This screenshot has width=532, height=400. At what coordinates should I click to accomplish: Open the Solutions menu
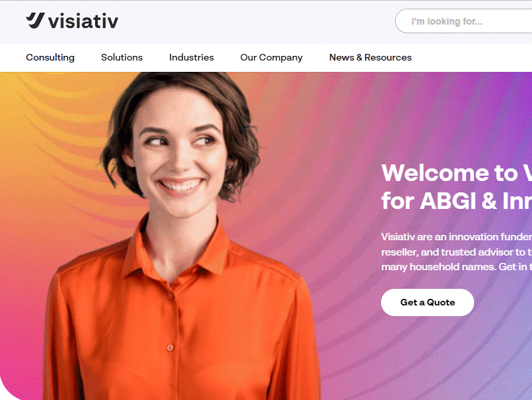coord(122,57)
